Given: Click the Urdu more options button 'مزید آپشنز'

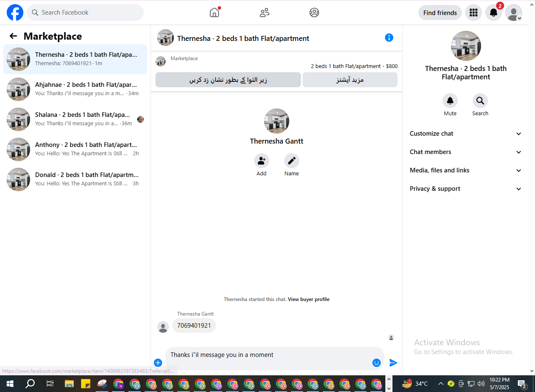Looking at the screenshot, I should pos(350,80).
